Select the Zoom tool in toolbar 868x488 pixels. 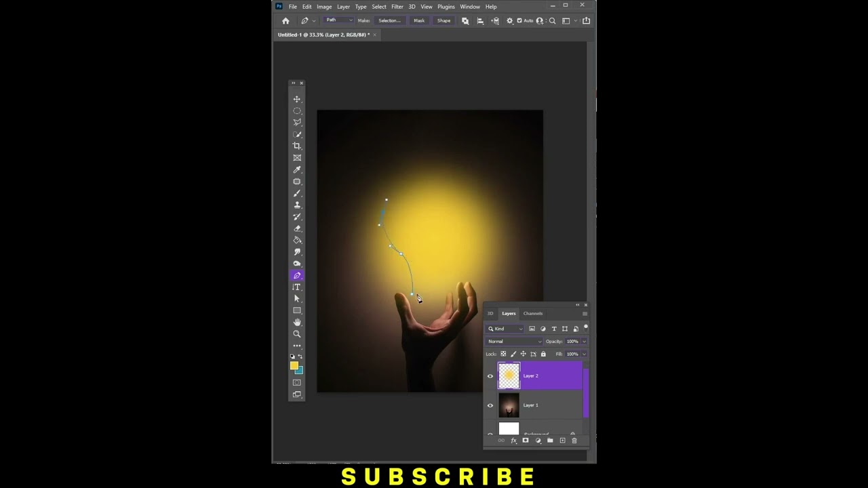[x=296, y=334]
